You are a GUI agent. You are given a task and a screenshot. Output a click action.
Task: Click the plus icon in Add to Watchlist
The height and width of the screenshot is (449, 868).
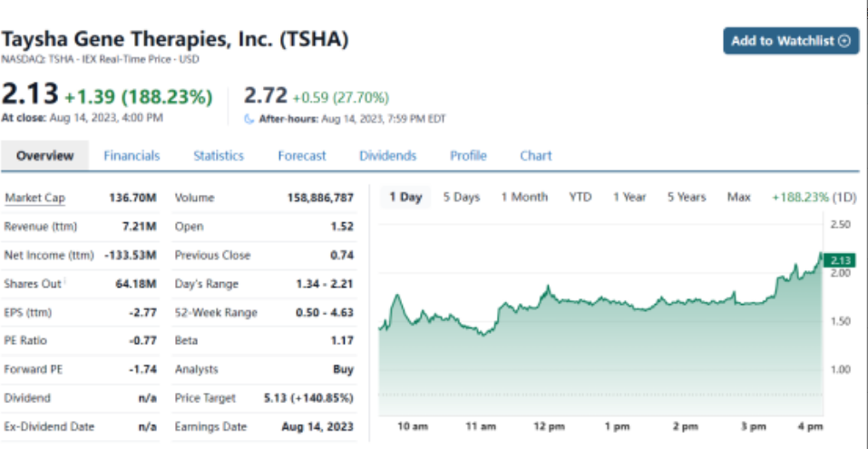click(x=845, y=41)
